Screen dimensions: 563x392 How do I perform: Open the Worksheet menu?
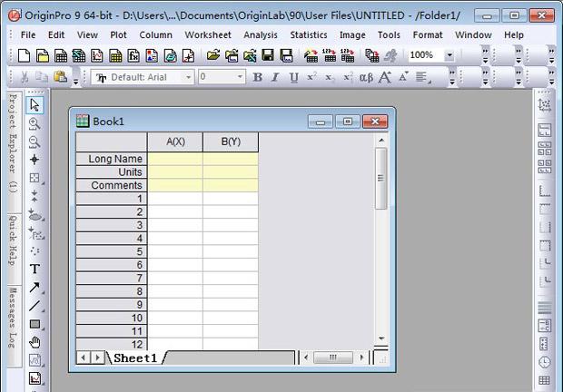(208, 35)
